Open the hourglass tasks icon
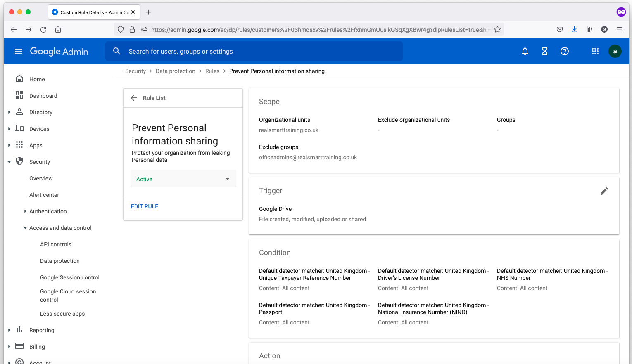 [x=544, y=51]
